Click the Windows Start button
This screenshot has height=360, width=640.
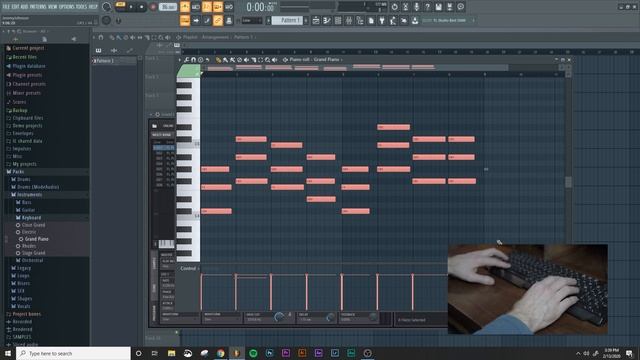pos(8,353)
